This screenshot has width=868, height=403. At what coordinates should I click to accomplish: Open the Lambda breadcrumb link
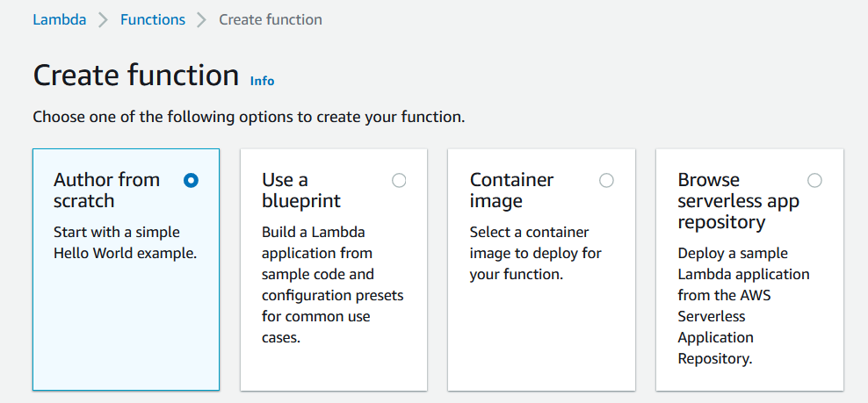(x=59, y=19)
